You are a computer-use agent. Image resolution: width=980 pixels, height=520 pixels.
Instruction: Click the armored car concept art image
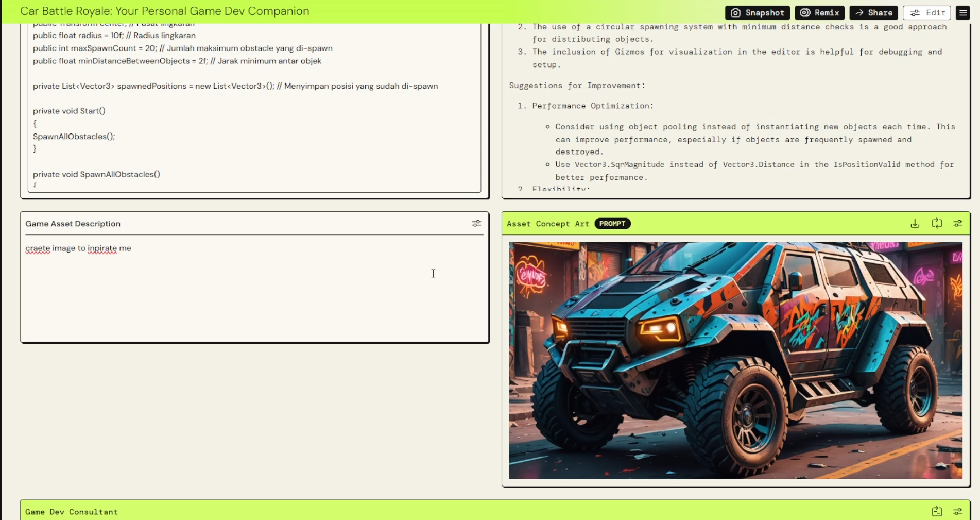coord(735,360)
